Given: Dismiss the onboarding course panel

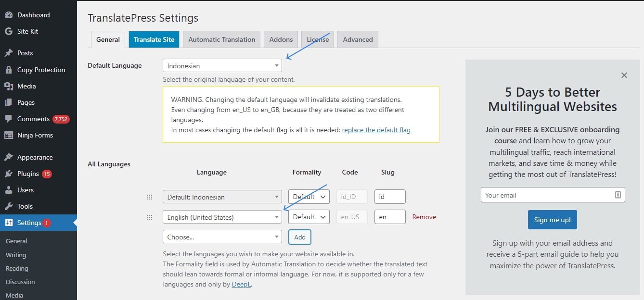Looking at the screenshot, I should (624, 75).
